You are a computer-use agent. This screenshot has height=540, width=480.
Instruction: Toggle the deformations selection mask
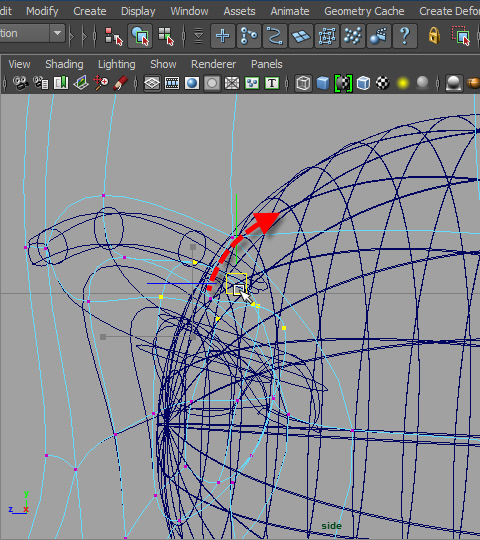click(327, 36)
